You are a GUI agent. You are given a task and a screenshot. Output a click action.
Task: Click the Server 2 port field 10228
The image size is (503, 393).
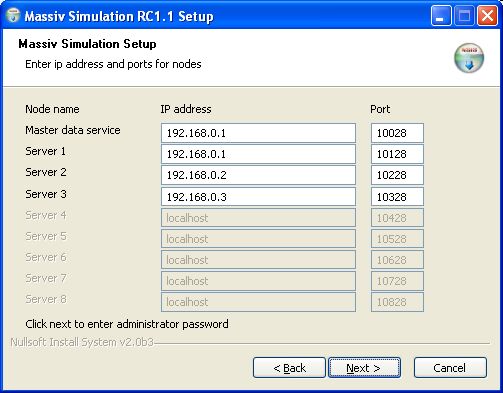coord(397,175)
